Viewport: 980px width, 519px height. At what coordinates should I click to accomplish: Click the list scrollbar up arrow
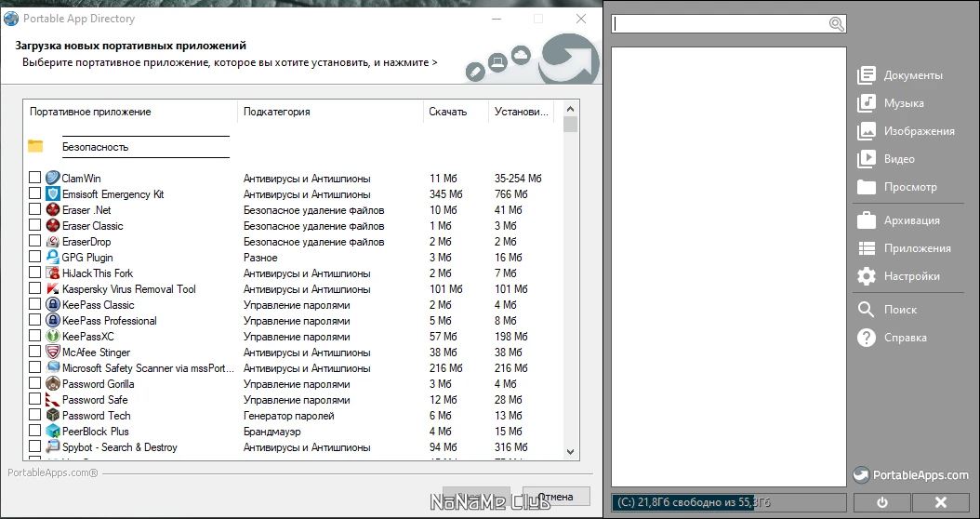(x=570, y=109)
